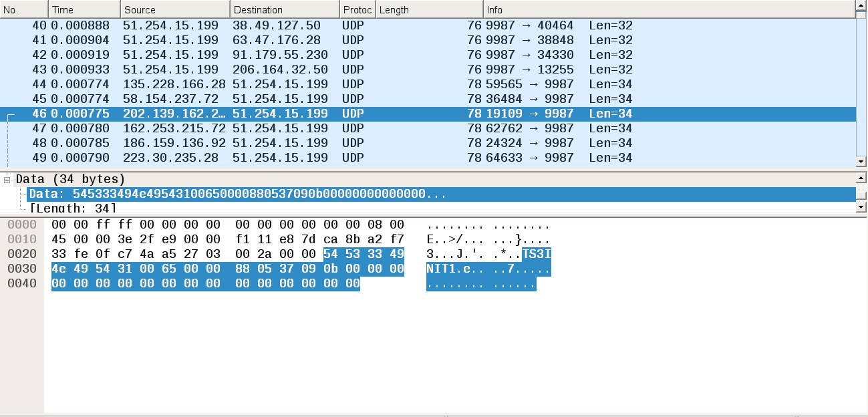This screenshot has width=868, height=417.
Task: Click details pane scrollbar up arrow
Action: pyautogui.click(x=861, y=178)
